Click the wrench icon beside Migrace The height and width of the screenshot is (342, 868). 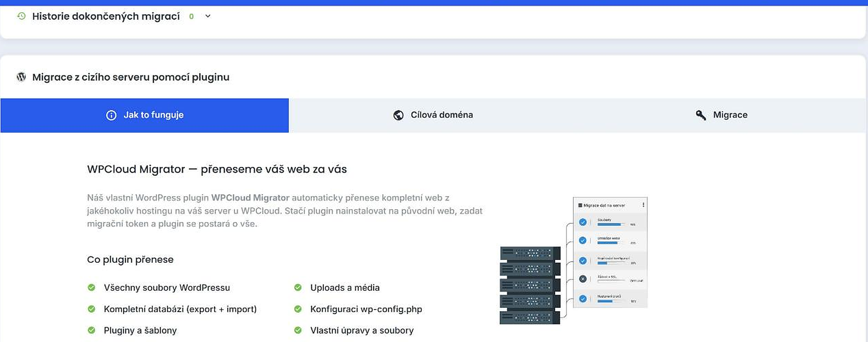coord(701,115)
